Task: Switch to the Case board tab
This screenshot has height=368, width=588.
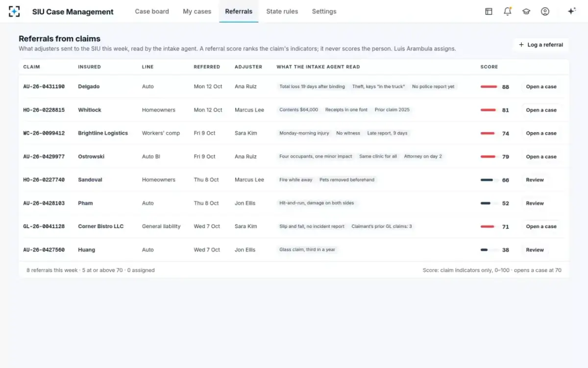Action: click(152, 11)
